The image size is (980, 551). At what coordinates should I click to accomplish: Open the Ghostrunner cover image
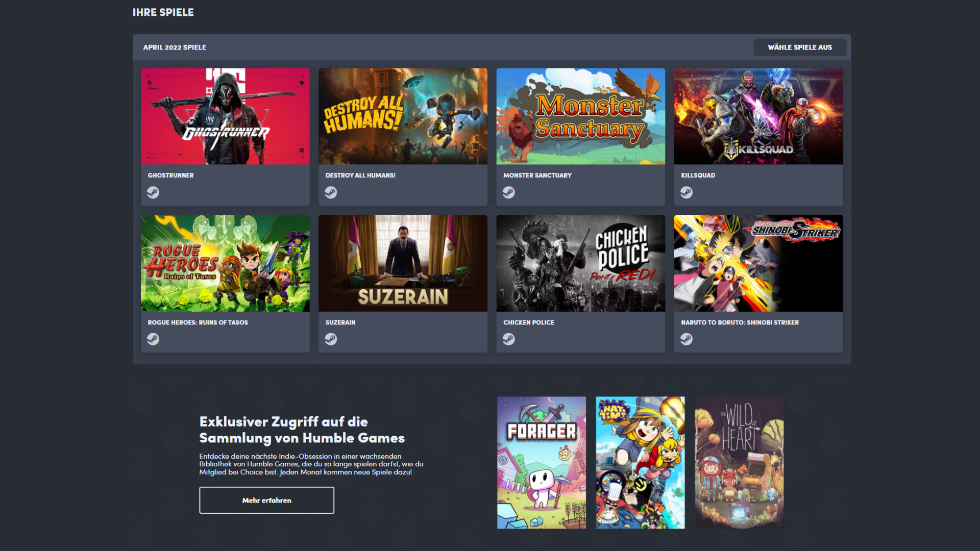click(225, 116)
